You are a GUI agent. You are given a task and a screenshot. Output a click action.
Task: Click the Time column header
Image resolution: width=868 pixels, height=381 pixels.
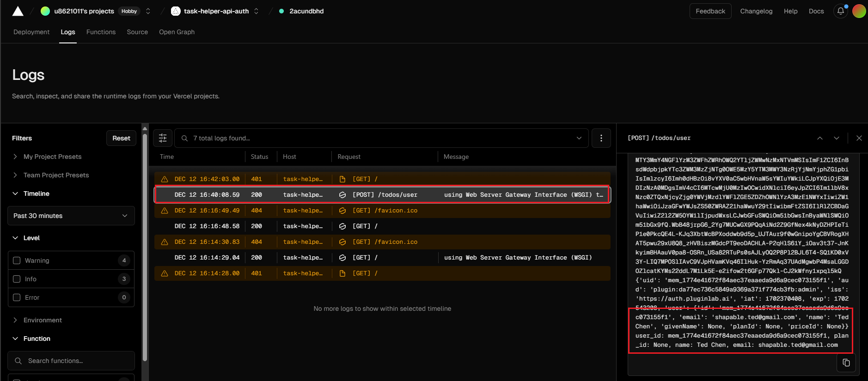coord(167,157)
